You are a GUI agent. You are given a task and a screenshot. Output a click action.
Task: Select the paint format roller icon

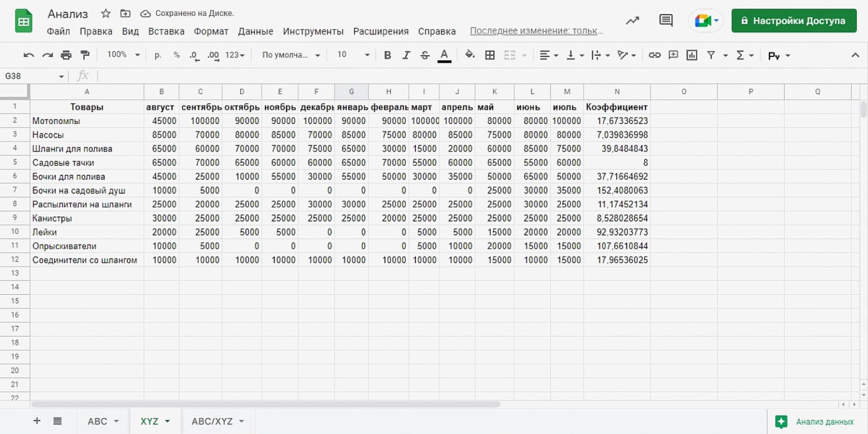[85, 55]
